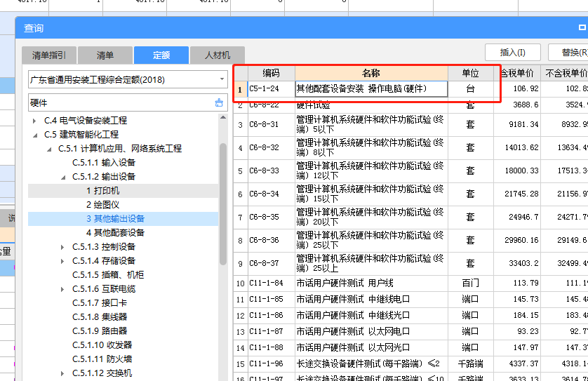Click the 名称 column header

tap(371, 73)
